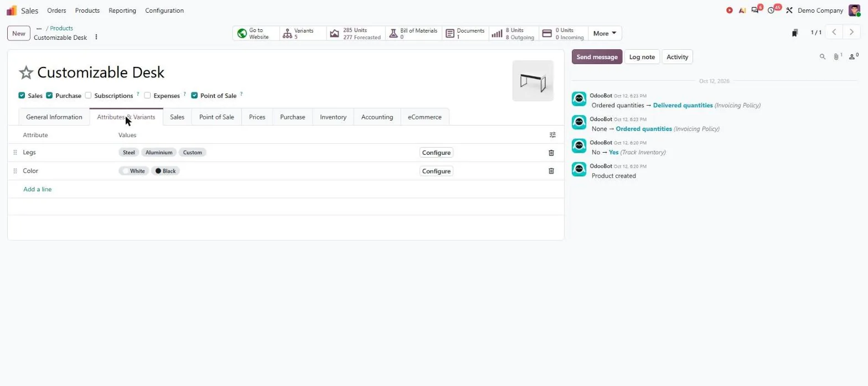Edit the Customizable Desk product name field
This screenshot has height=386, width=868.
point(101,72)
